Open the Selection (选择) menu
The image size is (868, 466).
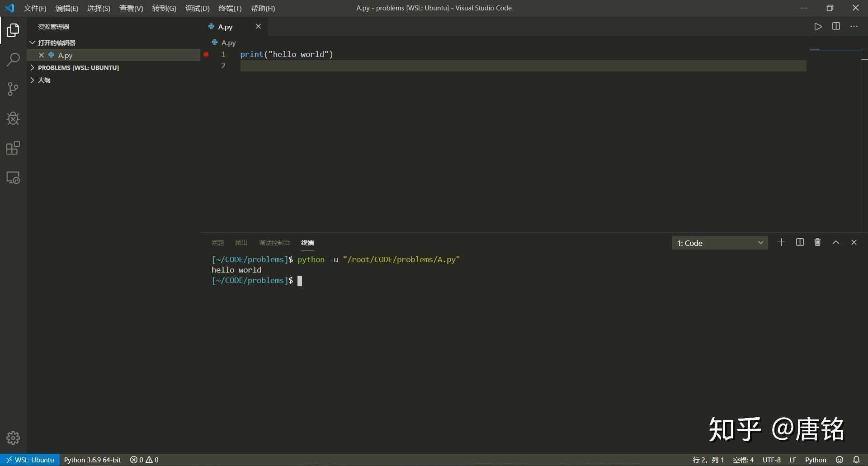coord(99,8)
